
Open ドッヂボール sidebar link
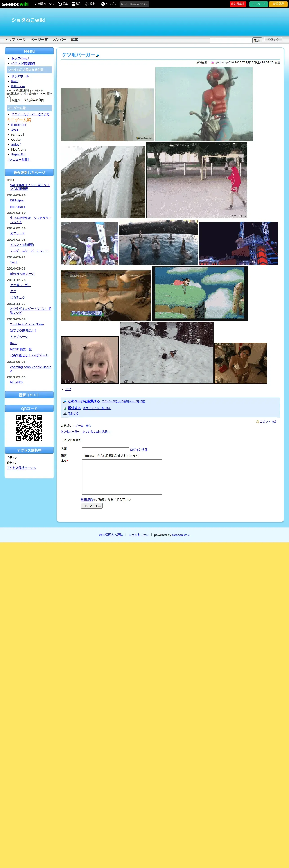[x=20, y=76]
